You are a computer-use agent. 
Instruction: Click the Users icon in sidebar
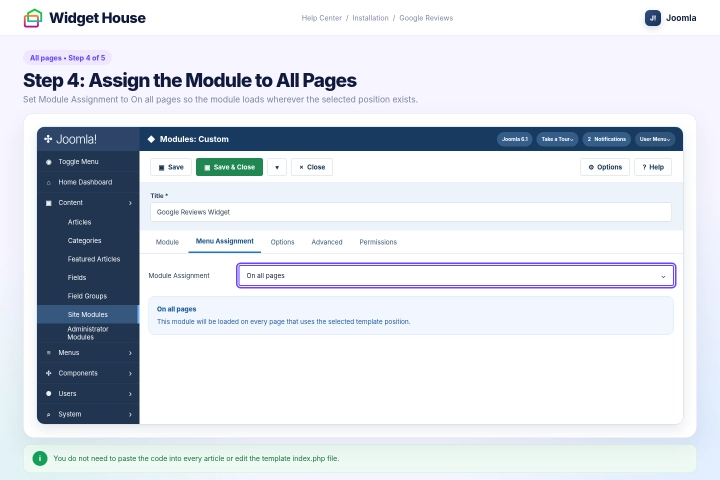(49, 394)
